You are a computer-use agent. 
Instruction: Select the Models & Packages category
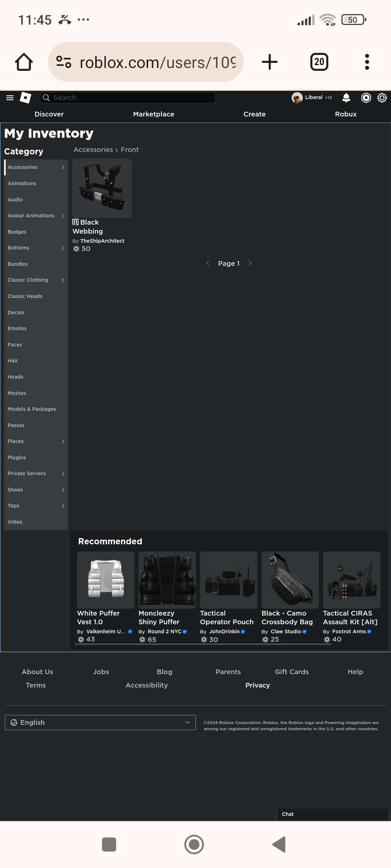coord(36,409)
